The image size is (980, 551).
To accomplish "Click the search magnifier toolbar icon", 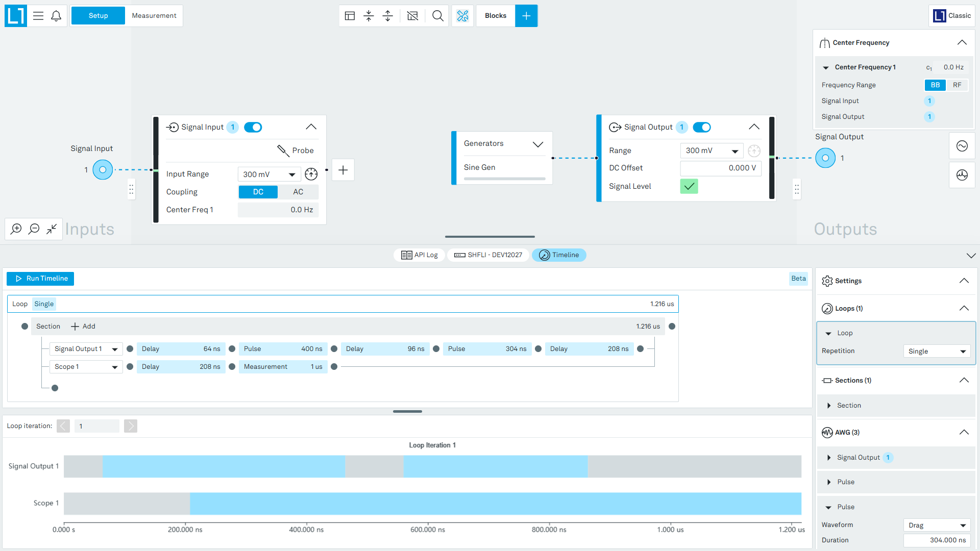I will 437,16.
